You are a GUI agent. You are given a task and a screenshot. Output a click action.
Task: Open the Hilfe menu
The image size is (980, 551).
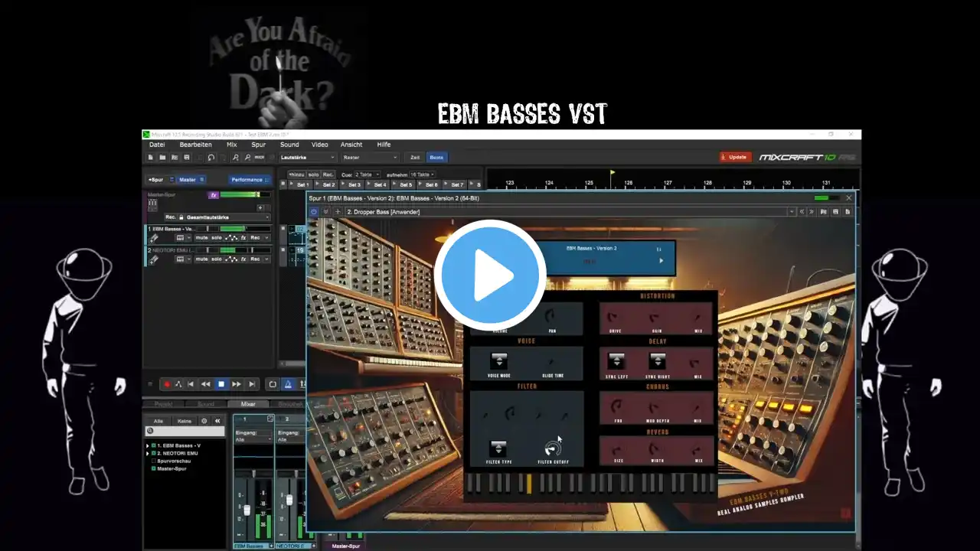384,145
